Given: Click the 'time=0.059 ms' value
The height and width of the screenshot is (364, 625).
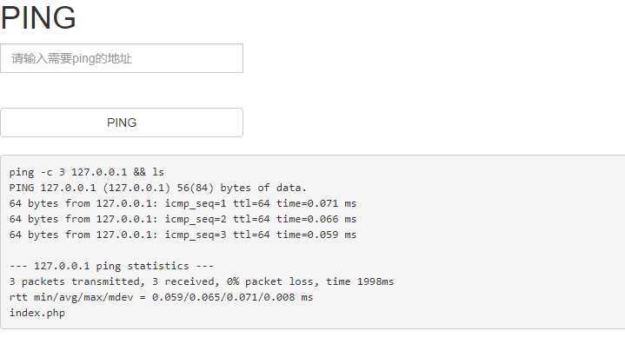Looking at the screenshot, I should click(316, 235).
